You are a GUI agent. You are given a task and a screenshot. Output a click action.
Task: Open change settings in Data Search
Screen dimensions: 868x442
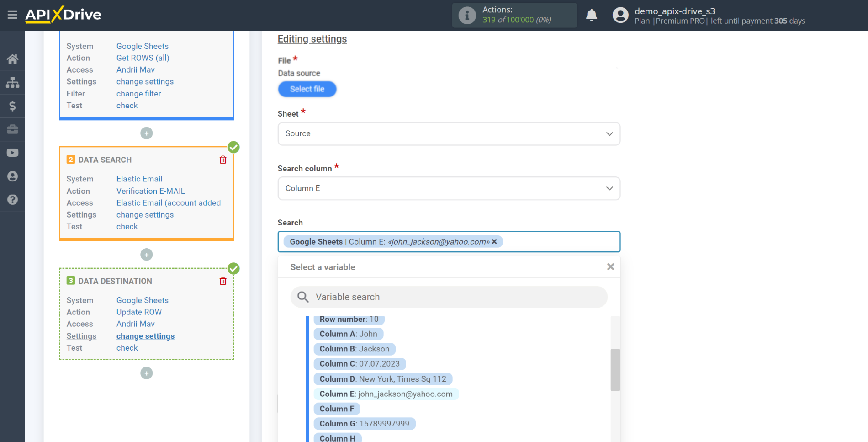[x=145, y=215]
